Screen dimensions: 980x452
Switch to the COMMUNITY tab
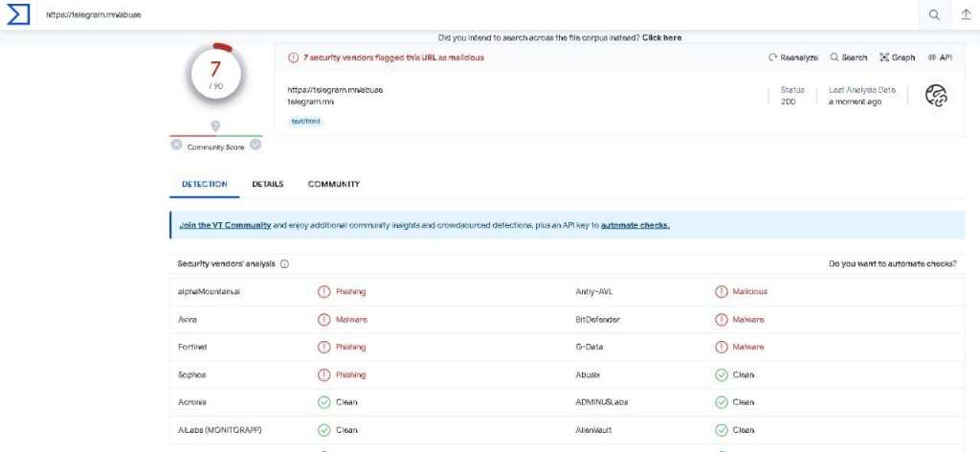point(333,184)
